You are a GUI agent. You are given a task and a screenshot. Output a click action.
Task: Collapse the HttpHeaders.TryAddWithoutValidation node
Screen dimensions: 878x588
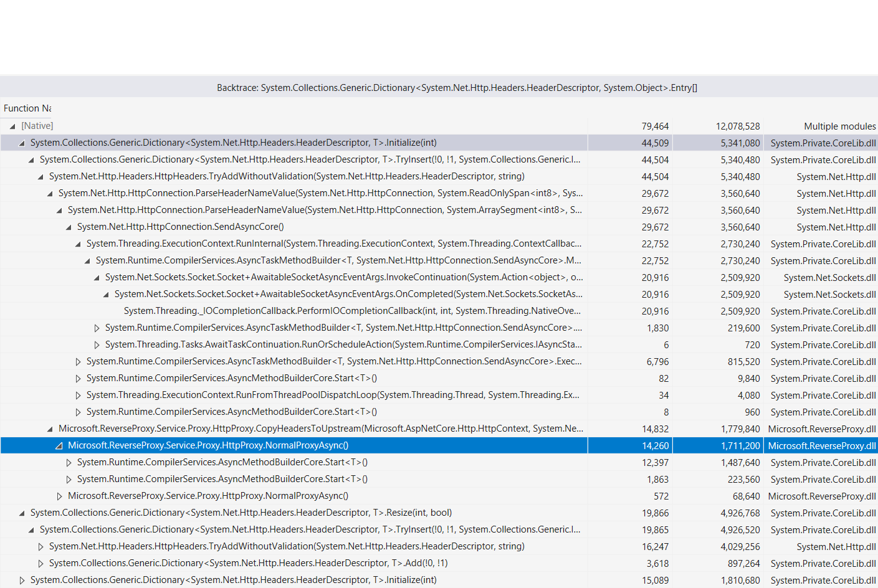point(40,176)
